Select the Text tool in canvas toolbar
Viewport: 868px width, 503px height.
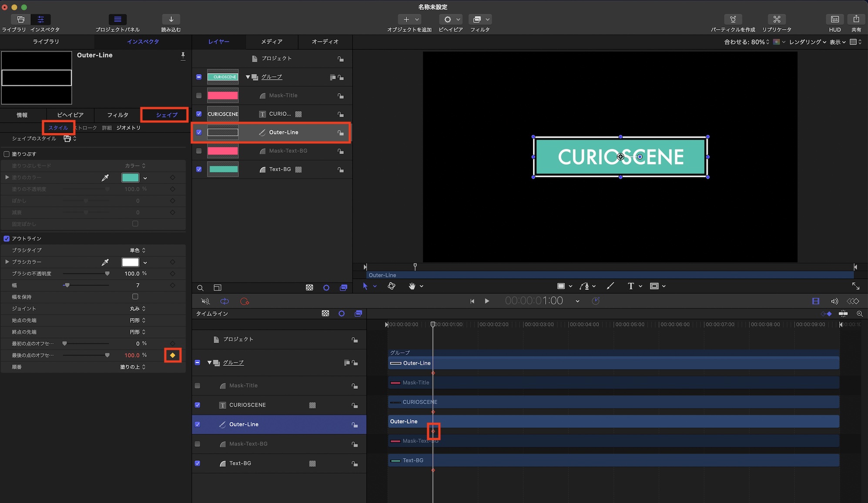(x=630, y=286)
